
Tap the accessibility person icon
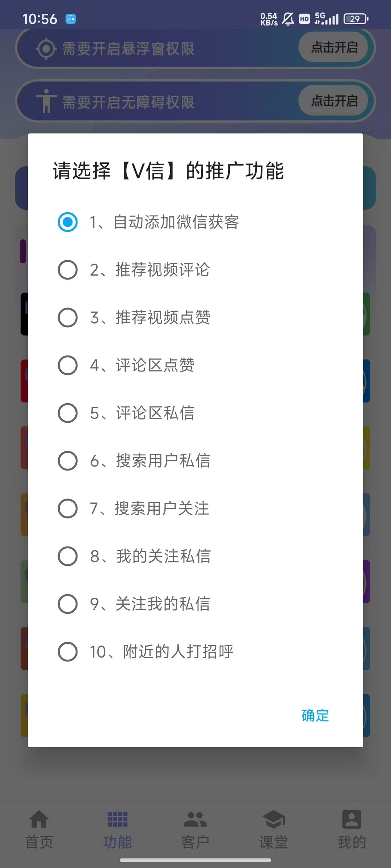click(46, 101)
